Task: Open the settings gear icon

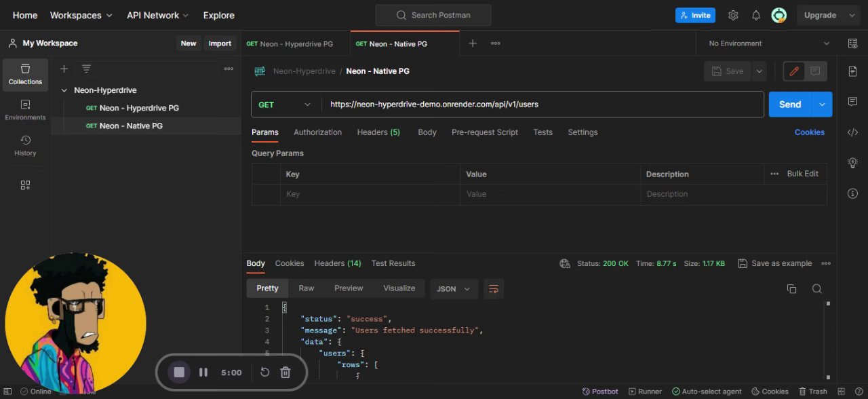Action: tap(733, 16)
